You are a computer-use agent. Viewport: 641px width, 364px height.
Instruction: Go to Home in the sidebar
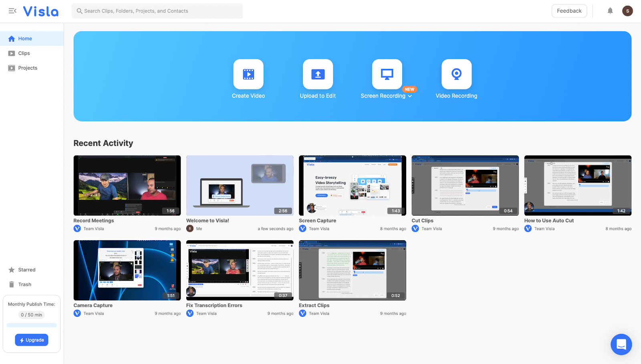point(32,38)
